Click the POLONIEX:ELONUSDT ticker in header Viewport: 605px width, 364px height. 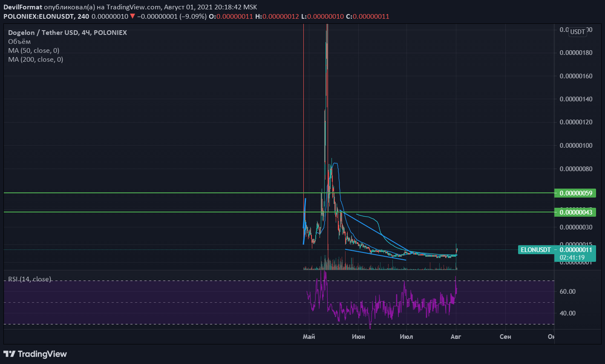click(39, 17)
